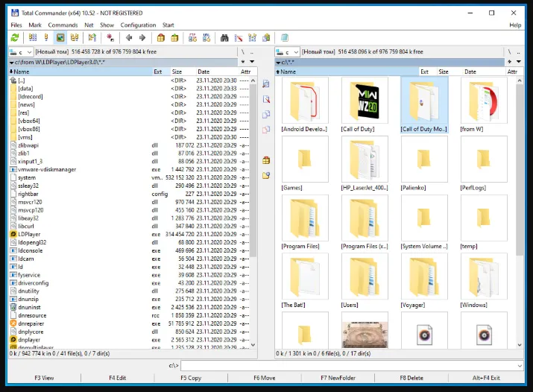533x392 pixels.
Task: Go forward with the right arrow icon
Action: pos(142,38)
